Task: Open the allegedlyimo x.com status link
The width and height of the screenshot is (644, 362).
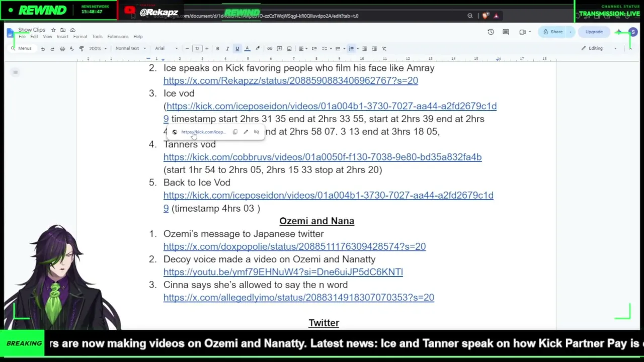Action: point(299,298)
